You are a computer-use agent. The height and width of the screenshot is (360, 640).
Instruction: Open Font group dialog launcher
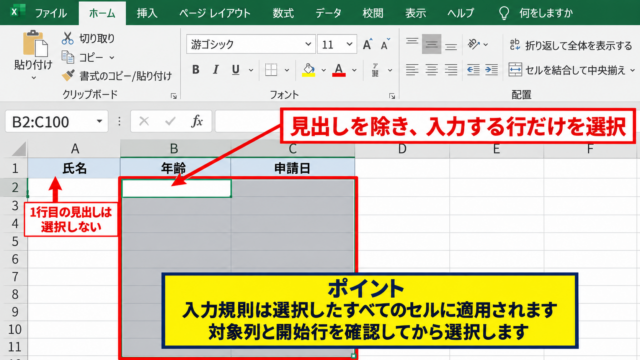pyautogui.click(x=392, y=96)
